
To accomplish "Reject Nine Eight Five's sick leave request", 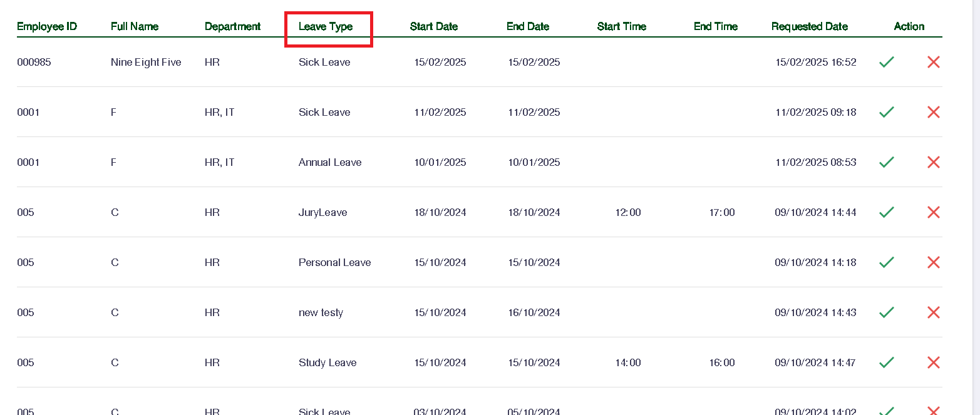I will point(933,62).
